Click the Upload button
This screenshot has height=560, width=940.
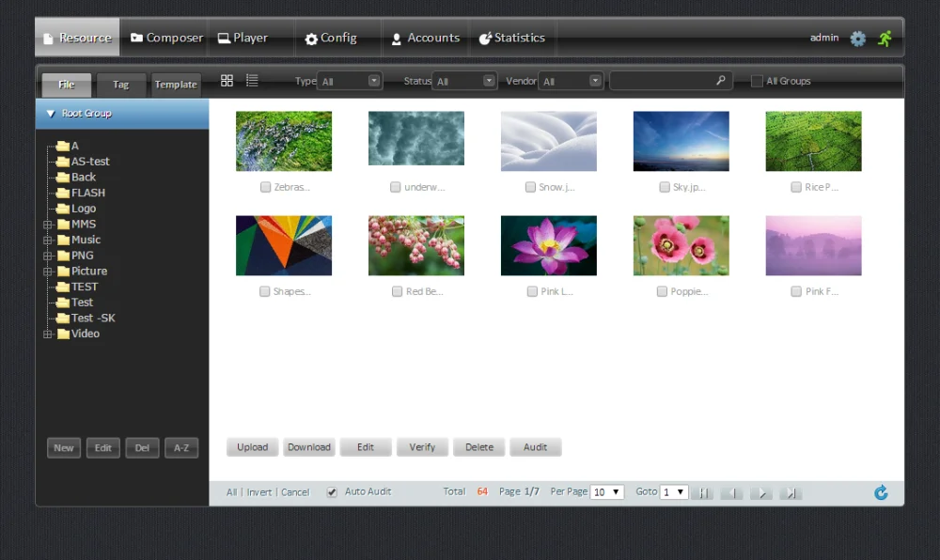[252, 447]
